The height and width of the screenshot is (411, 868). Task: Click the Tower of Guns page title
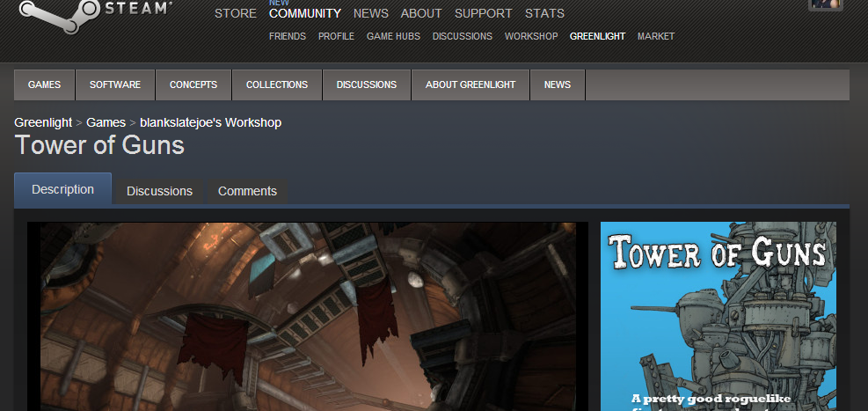(x=99, y=145)
